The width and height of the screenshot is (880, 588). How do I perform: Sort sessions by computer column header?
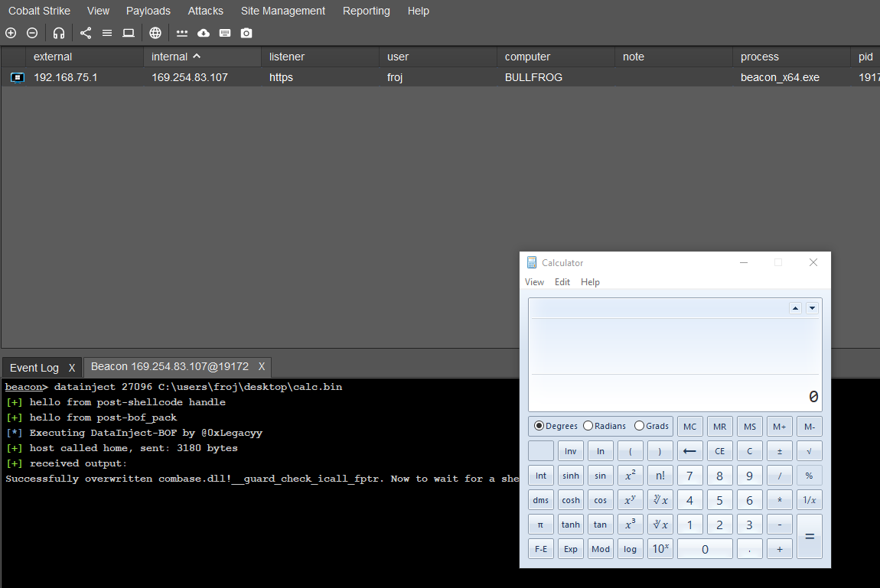(x=556, y=57)
